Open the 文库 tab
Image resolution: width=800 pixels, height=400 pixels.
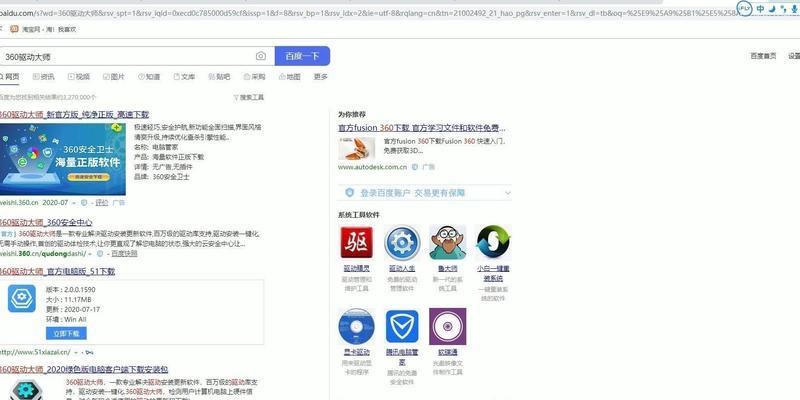pos(184,77)
